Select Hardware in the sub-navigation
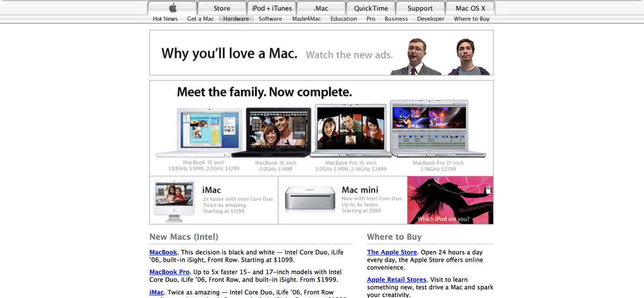Screen dimensions: 644x298 coord(236,19)
